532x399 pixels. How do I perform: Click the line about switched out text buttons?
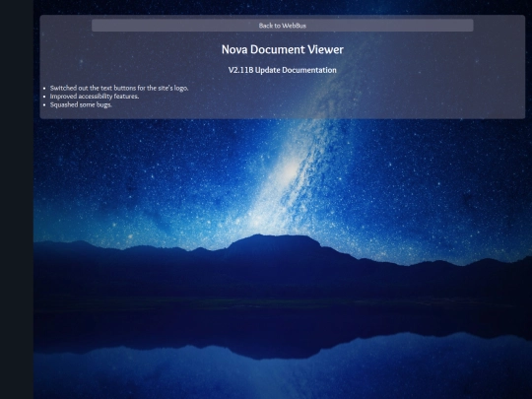pos(119,88)
